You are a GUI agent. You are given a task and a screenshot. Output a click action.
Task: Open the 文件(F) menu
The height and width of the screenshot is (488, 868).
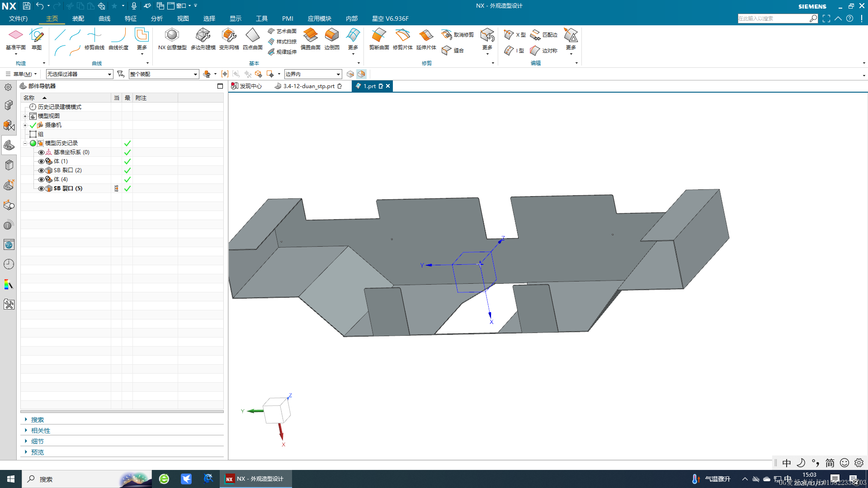[x=18, y=19]
